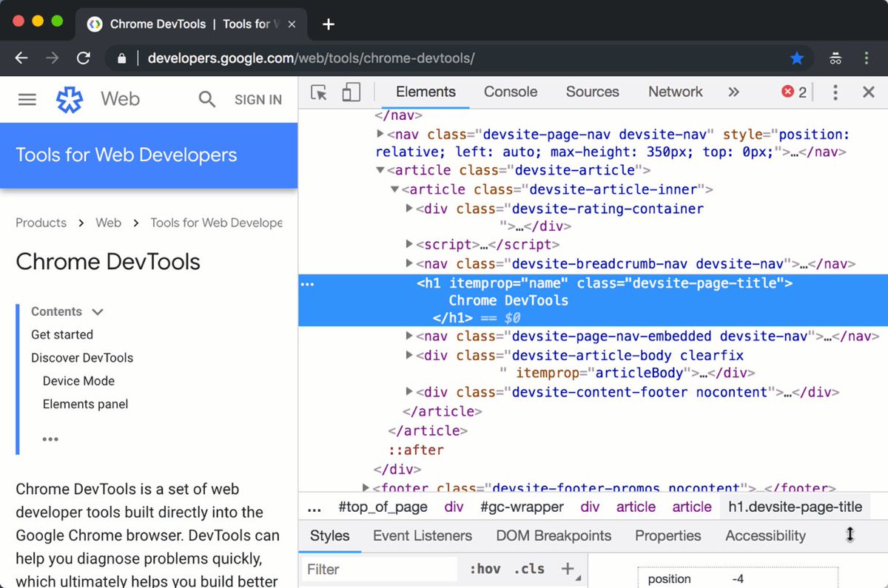Click the SIGN IN link
This screenshot has height=588, width=888.
click(x=258, y=99)
